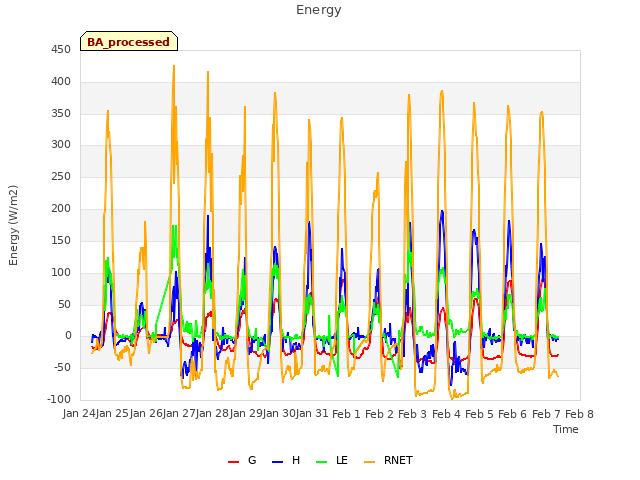Click the 250 y-axis tick label
The width and height of the screenshot is (640, 480).
tap(61, 177)
